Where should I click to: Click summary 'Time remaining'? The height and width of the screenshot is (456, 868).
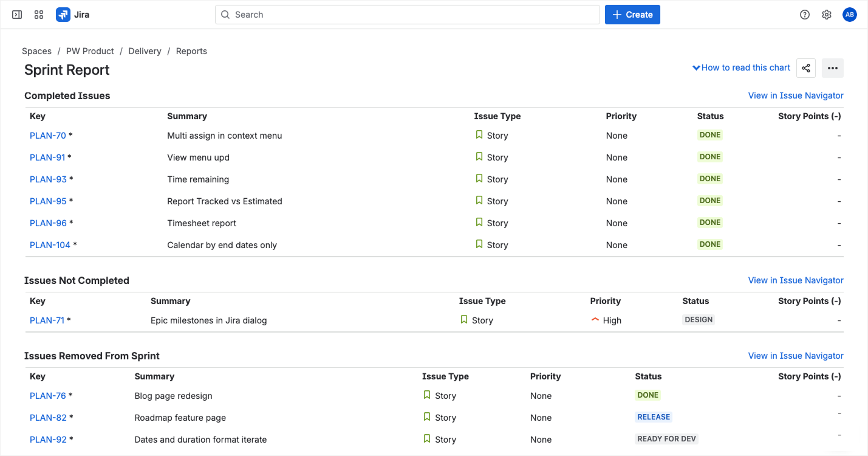click(198, 179)
